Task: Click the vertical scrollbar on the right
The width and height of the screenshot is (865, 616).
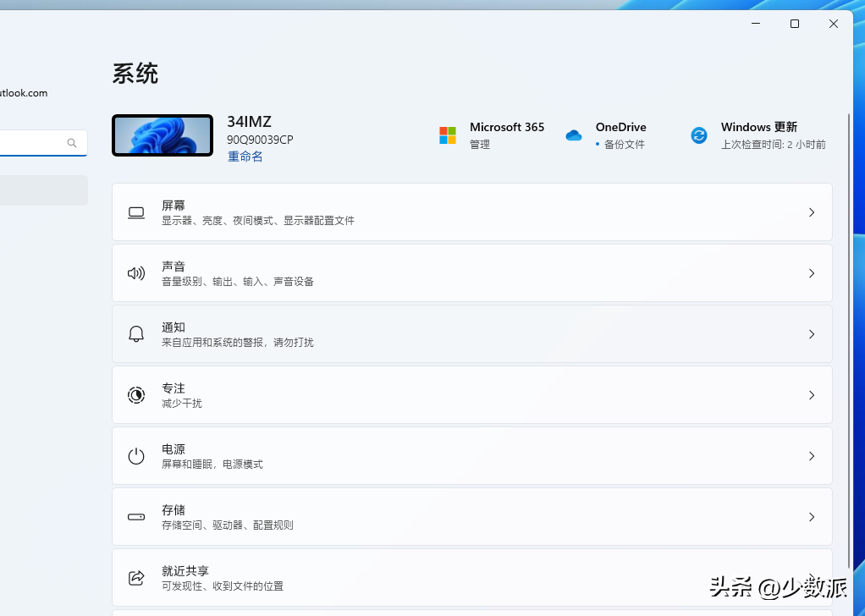Action: [x=848, y=338]
